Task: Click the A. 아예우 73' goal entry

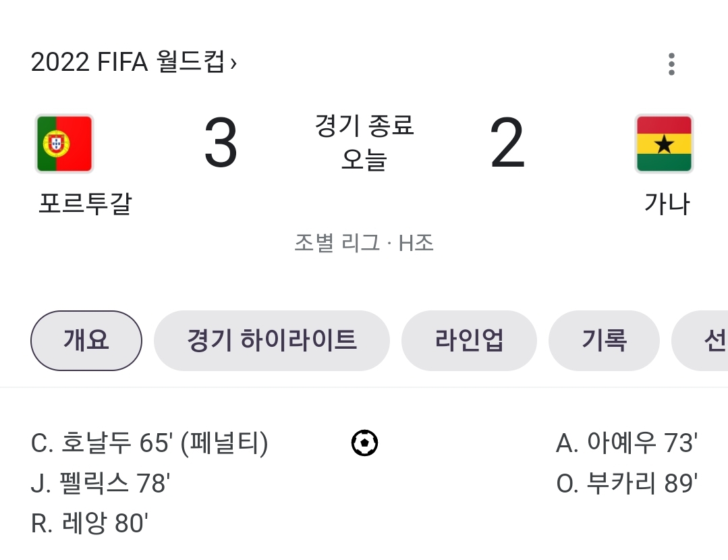Action: [x=627, y=443]
